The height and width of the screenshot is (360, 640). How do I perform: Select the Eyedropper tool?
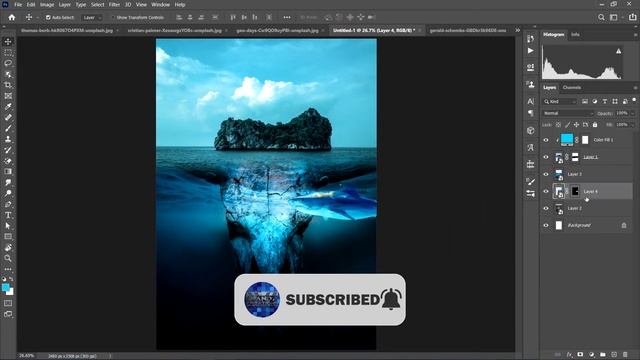8,107
